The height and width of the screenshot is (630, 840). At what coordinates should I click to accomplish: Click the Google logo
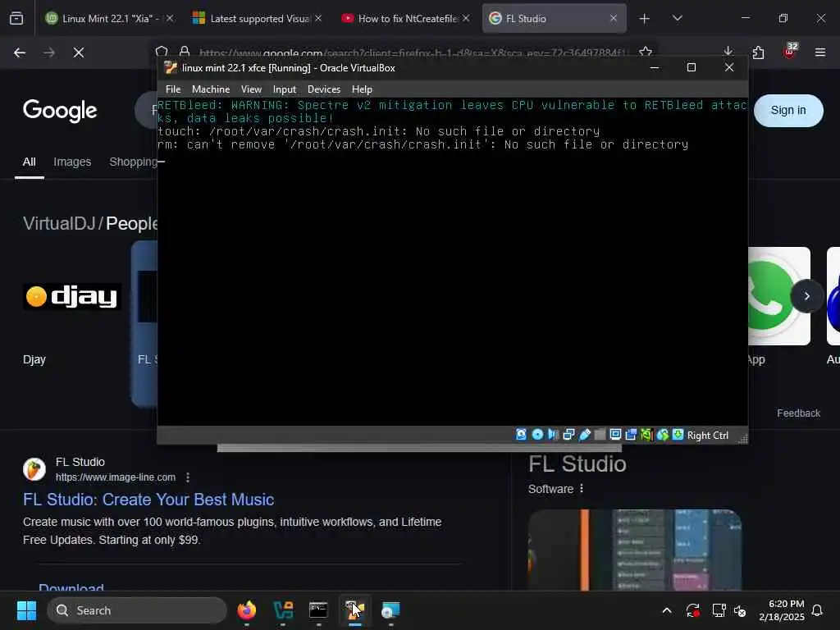point(60,111)
